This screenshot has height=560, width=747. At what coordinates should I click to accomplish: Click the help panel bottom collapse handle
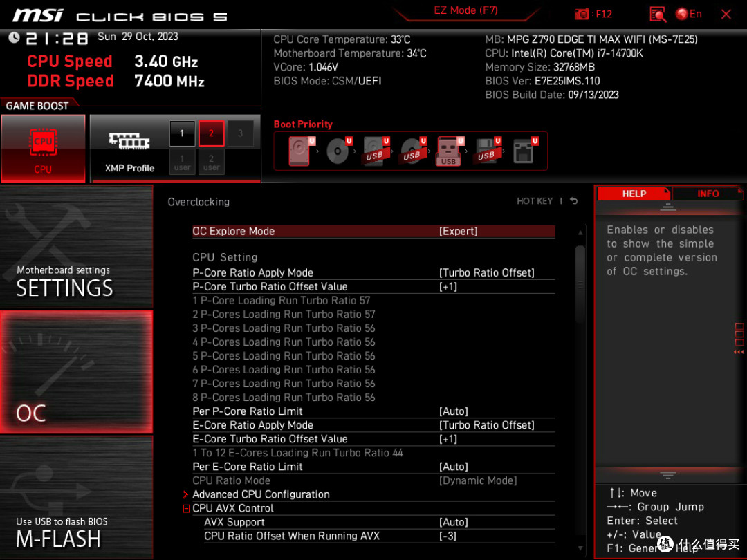668,475
